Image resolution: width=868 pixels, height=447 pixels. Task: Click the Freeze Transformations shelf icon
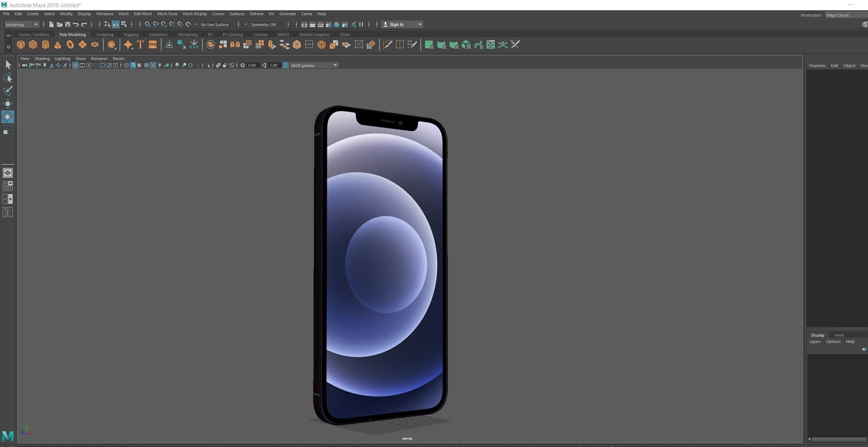click(x=194, y=45)
